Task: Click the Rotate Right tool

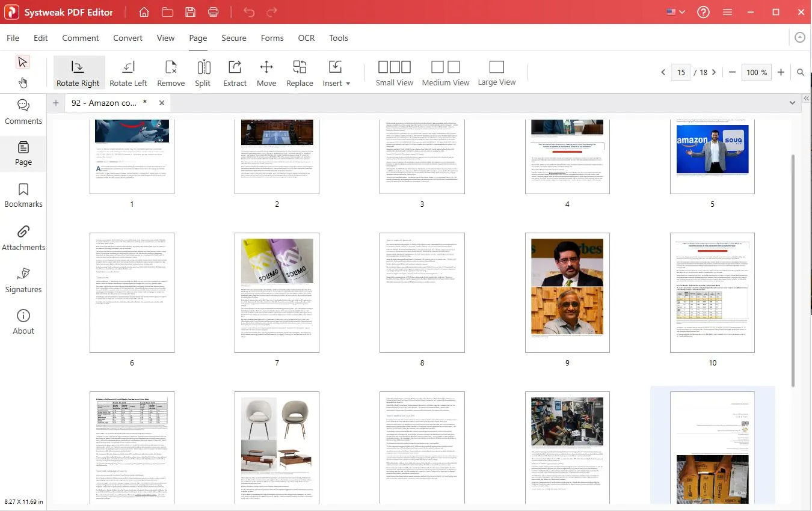Action: 78,73
